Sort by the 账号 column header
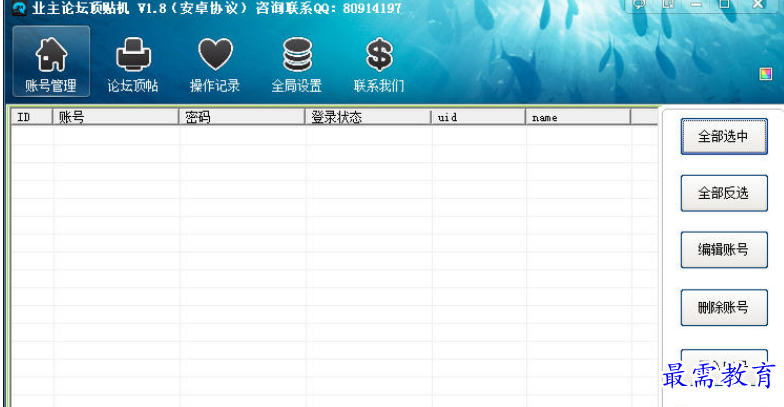The height and width of the screenshot is (407, 784). (x=116, y=117)
